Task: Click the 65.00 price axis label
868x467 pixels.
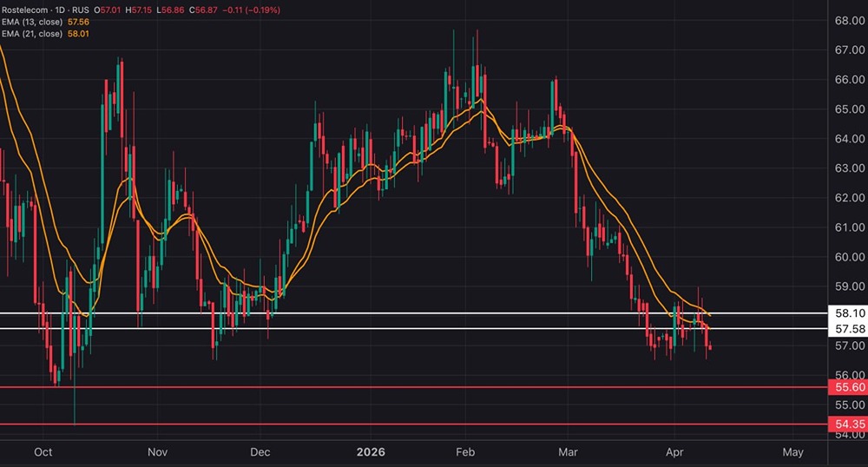Action: pos(850,109)
